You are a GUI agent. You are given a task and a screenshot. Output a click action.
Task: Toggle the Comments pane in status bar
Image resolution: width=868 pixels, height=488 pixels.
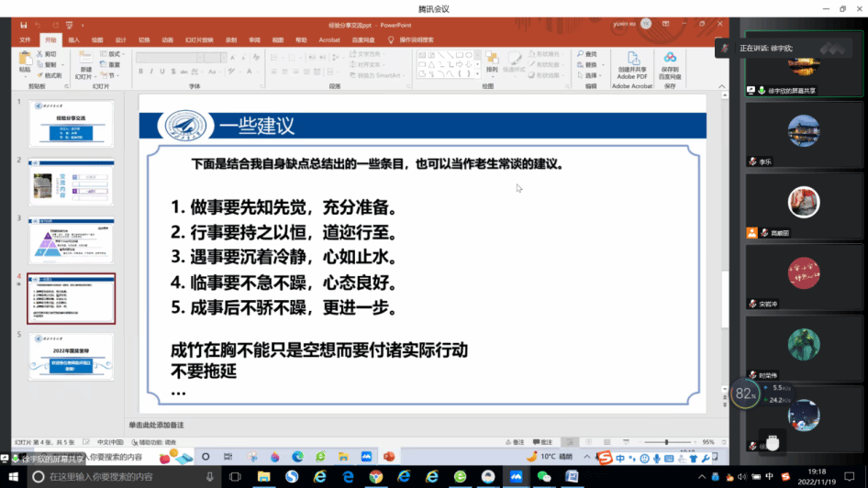click(x=543, y=441)
